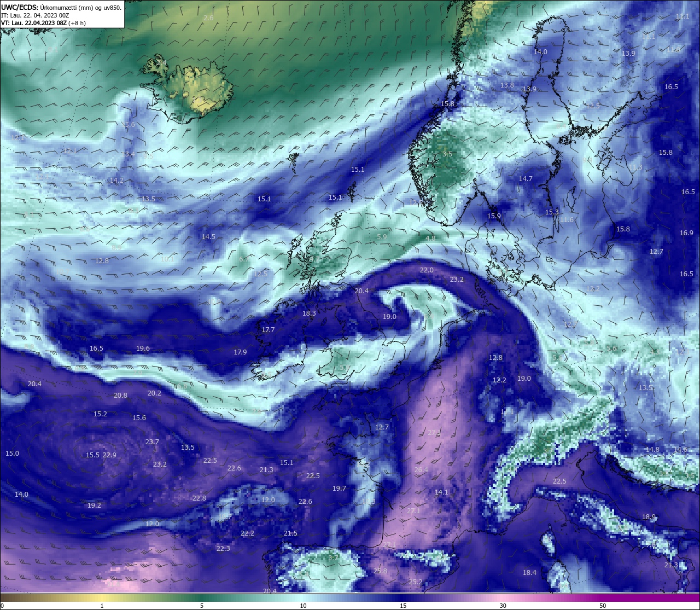Screen dimensions: 700x610
Task: Click the '23.7' value on the map
Action: pyautogui.click(x=152, y=442)
